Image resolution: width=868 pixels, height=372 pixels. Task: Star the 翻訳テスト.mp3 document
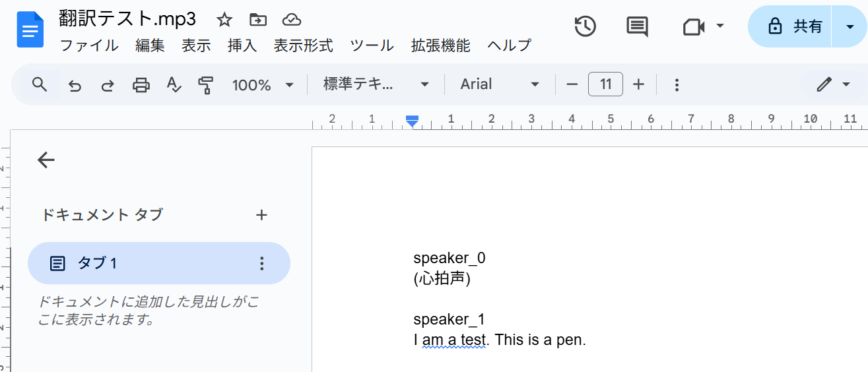point(224,20)
